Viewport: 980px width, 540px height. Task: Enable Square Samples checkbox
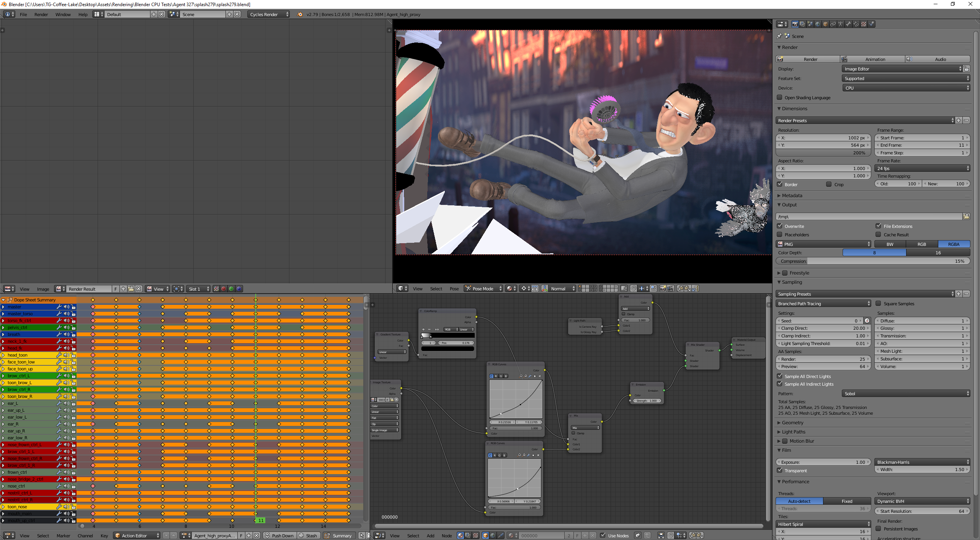[879, 303]
